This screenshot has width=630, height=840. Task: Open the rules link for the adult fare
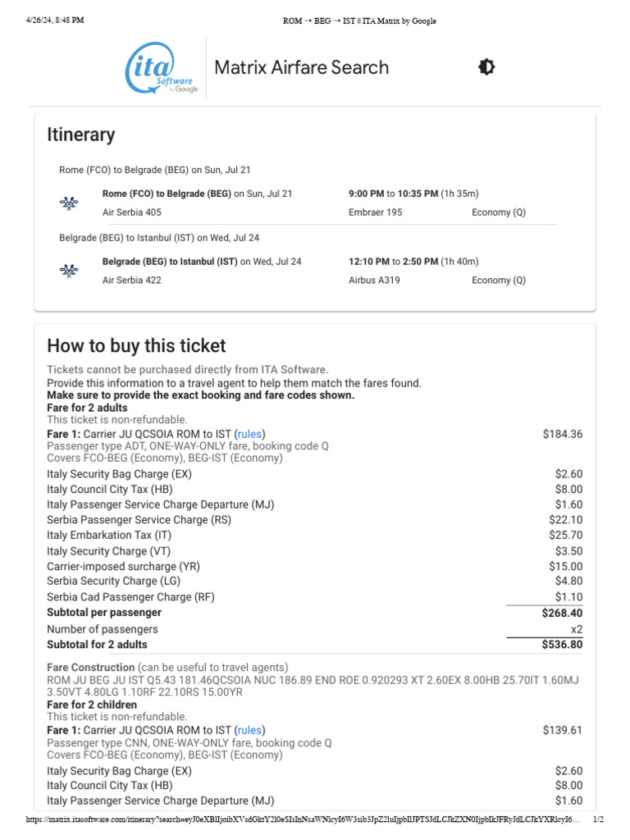[x=250, y=433]
